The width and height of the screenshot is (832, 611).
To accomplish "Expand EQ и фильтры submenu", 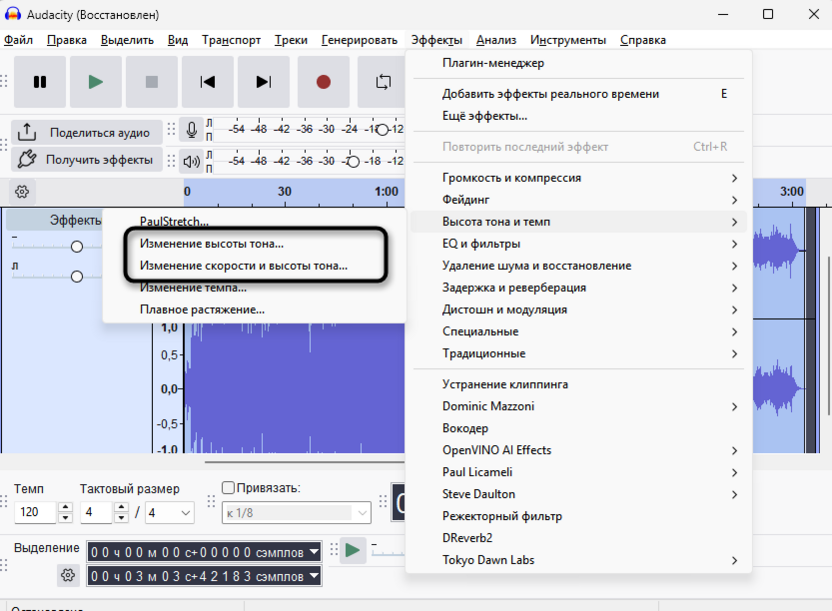I will coord(578,244).
